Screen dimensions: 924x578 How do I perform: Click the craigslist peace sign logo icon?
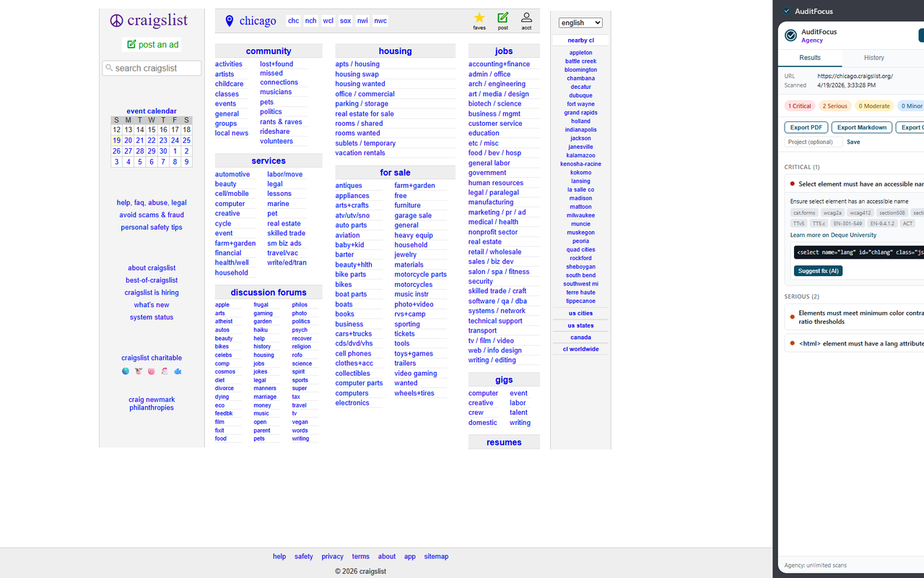(117, 20)
